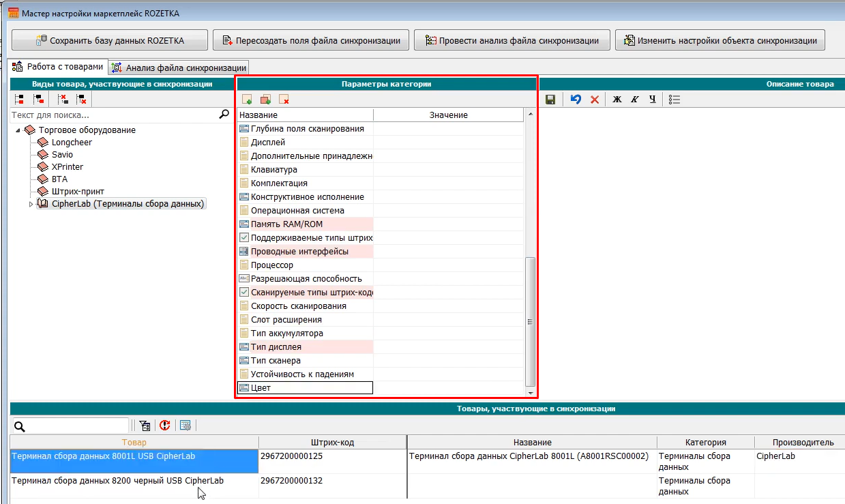Select the Поддерживаемые типы штрих parameter row
845x504 pixels.
[311, 238]
